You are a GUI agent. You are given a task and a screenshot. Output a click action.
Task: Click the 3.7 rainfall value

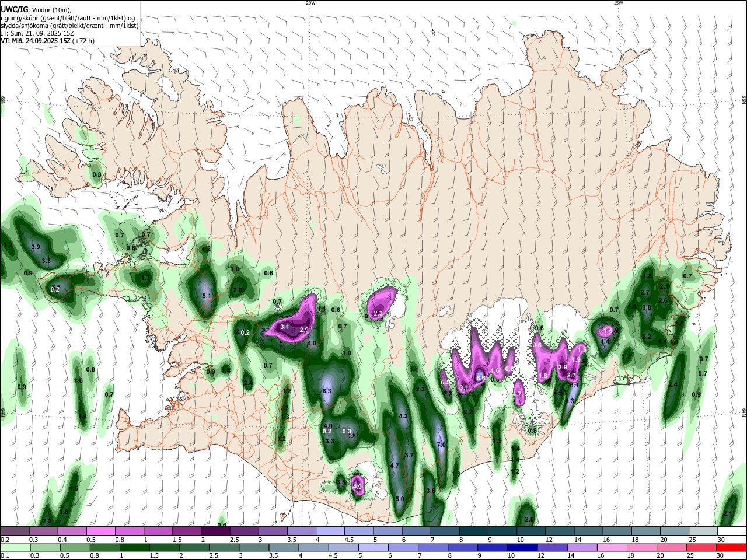pyautogui.click(x=409, y=455)
